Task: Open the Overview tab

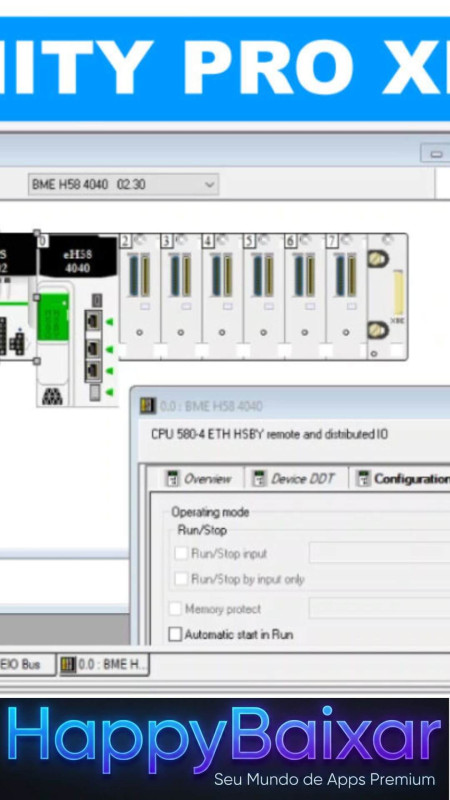Action: pyautogui.click(x=199, y=479)
